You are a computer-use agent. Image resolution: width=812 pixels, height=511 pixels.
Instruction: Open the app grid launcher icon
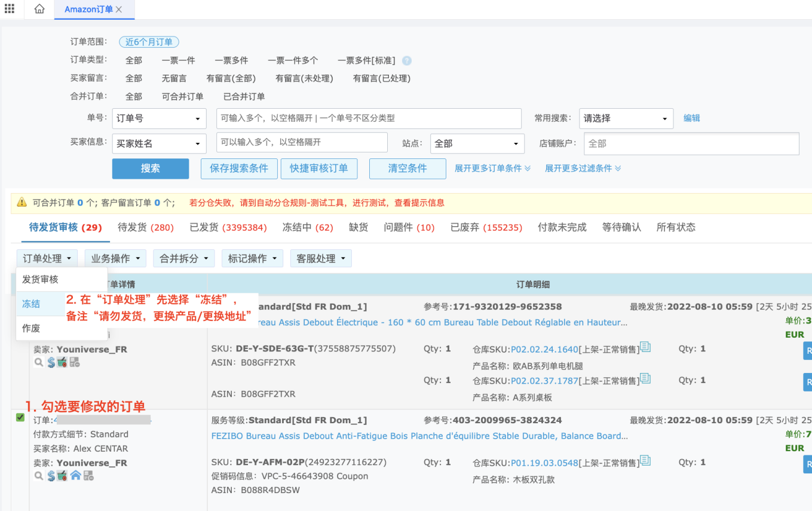point(9,9)
